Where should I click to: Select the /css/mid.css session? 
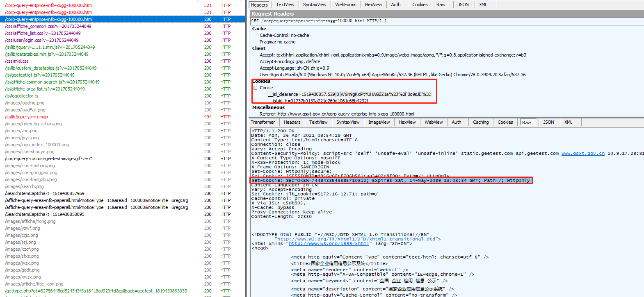point(123,61)
